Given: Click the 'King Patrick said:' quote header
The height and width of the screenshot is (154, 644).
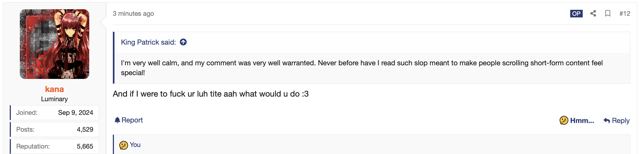Looking at the screenshot, I should (x=148, y=42).
